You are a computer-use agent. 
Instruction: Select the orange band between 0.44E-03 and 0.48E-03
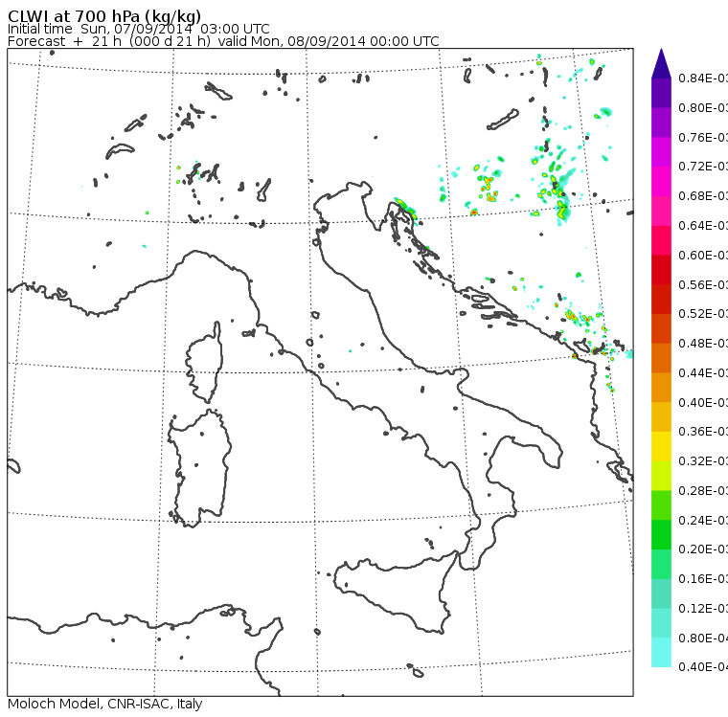(661, 358)
